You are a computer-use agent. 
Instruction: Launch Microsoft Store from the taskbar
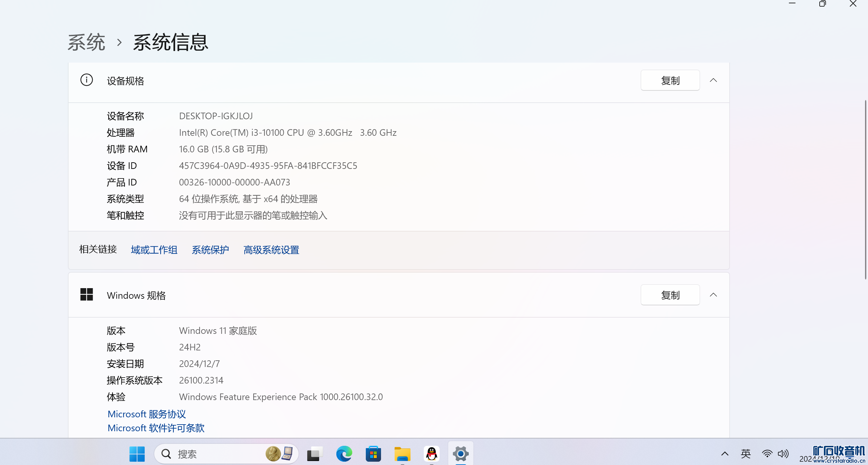[373, 454]
